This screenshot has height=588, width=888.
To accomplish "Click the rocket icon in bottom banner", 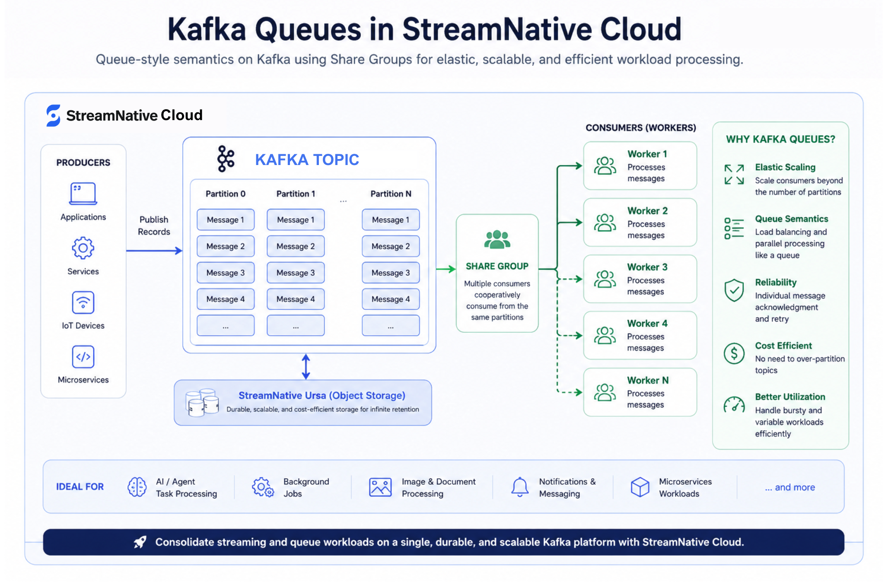I will point(140,542).
